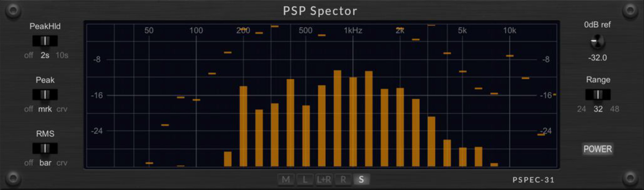The image size is (644, 190).
Task: Click the Range label
Action: (x=598, y=80)
